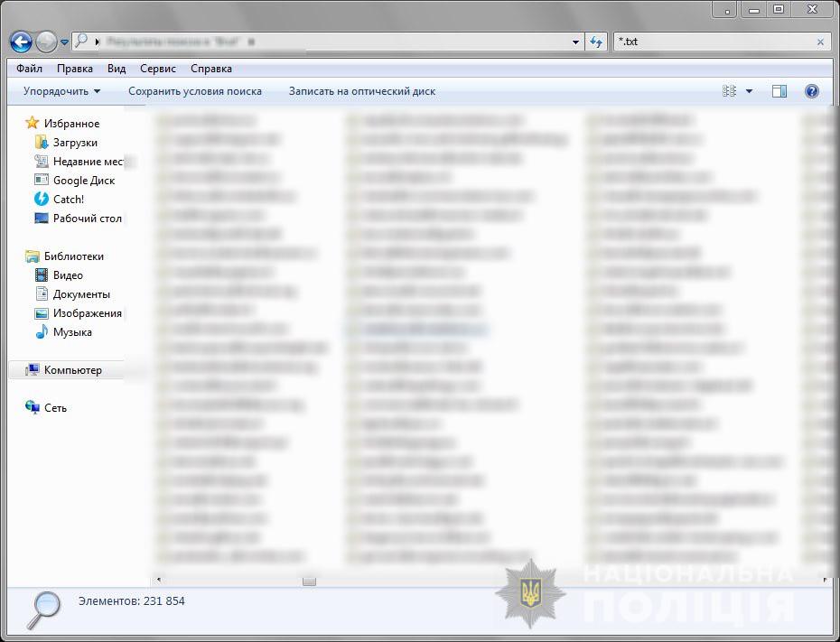
Task: Open the Правка menu
Action: (75, 69)
